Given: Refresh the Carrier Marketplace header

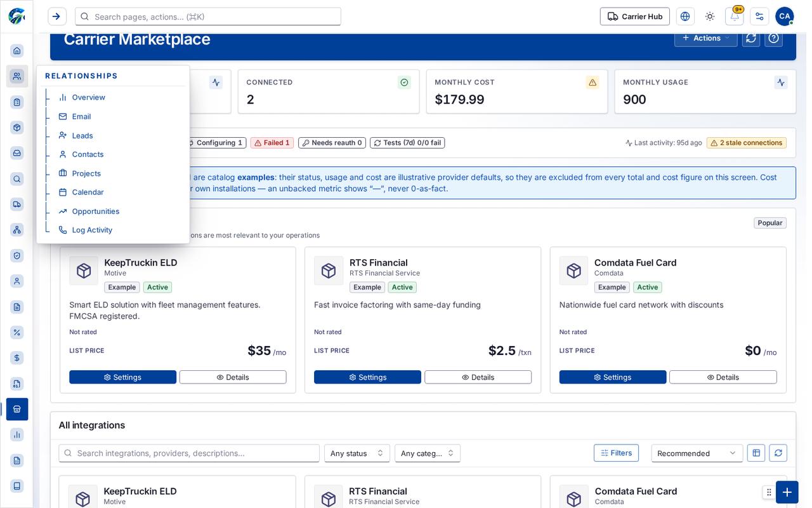Looking at the screenshot, I should point(751,38).
